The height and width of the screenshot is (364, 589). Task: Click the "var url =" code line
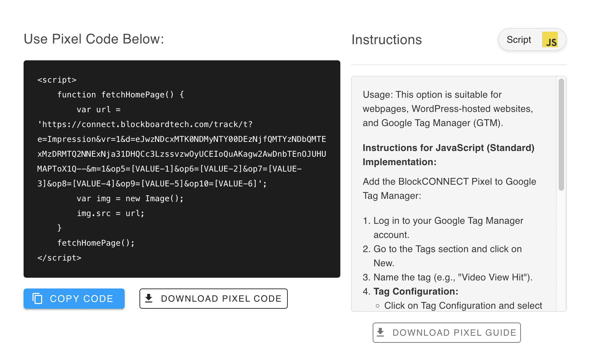[99, 110]
